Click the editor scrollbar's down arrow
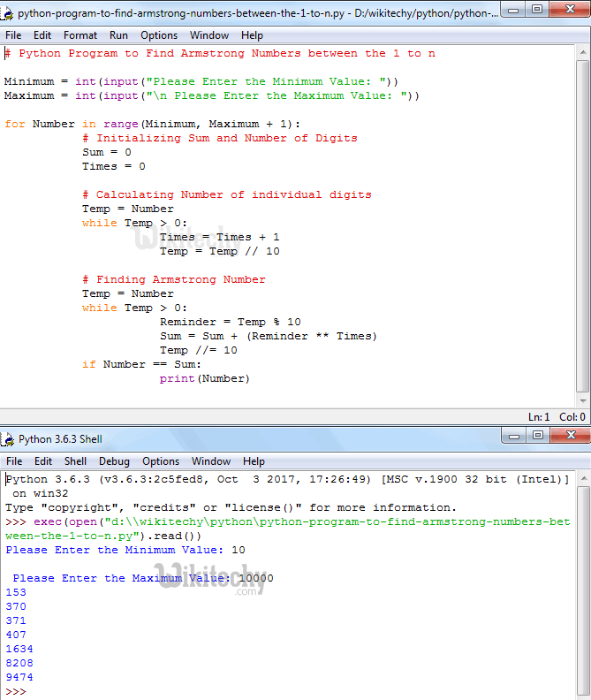 click(583, 400)
